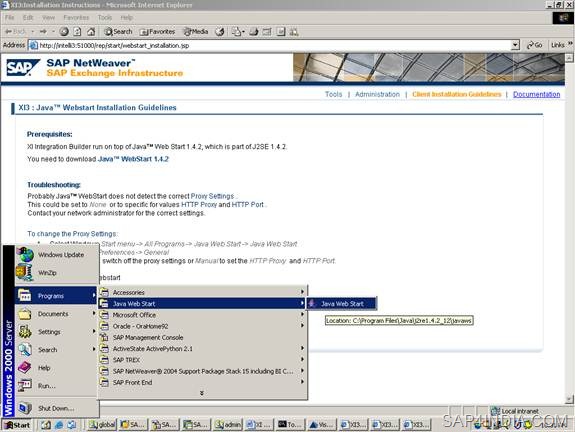Click the Refresh icon in toolbar
The height and width of the screenshot is (432, 575).
(77, 32)
